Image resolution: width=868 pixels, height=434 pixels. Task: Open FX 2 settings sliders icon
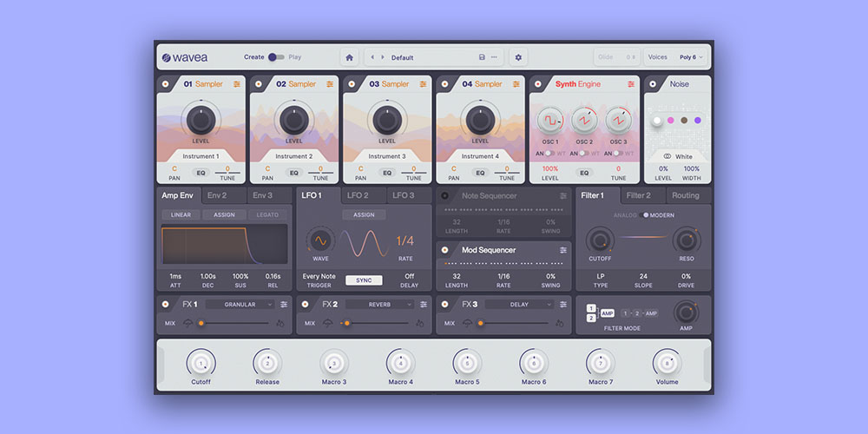coord(424,305)
